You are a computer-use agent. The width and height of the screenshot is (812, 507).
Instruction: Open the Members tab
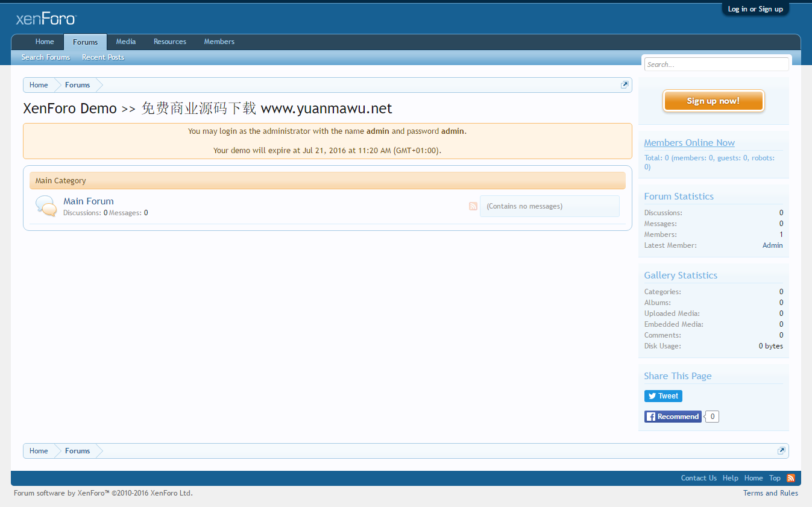(219, 42)
